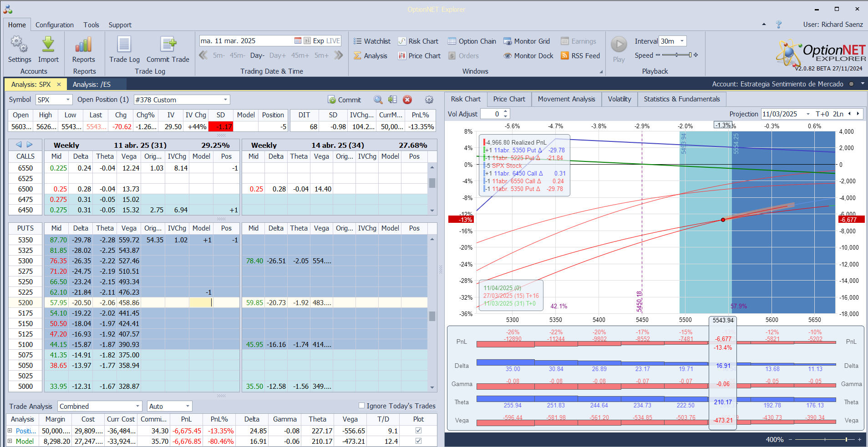This screenshot has height=447, width=868.
Task: Switch to the Movement Analysis tab
Action: click(x=566, y=99)
